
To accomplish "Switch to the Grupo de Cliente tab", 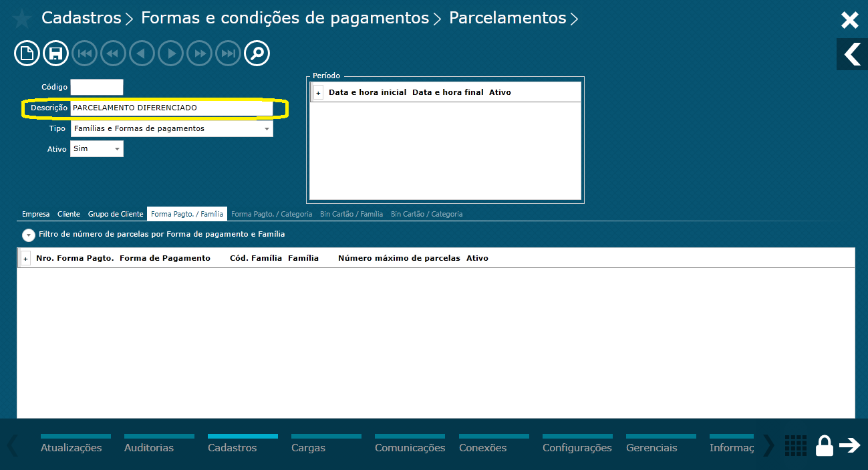I will tap(116, 214).
